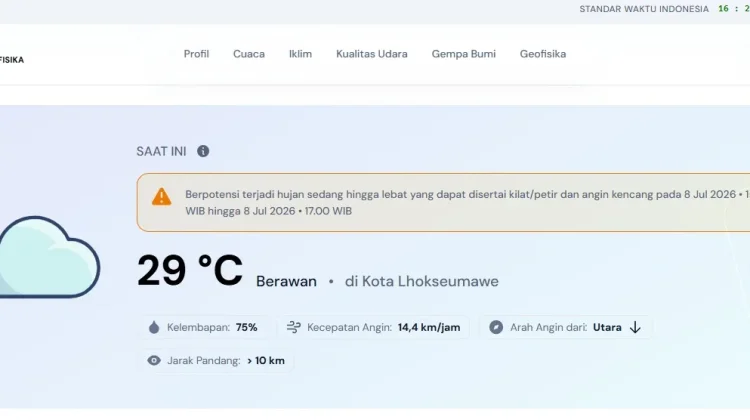This screenshot has width=750, height=420.
Task: Click the cloudy weather icon
Action: pyautogui.click(x=49, y=257)
